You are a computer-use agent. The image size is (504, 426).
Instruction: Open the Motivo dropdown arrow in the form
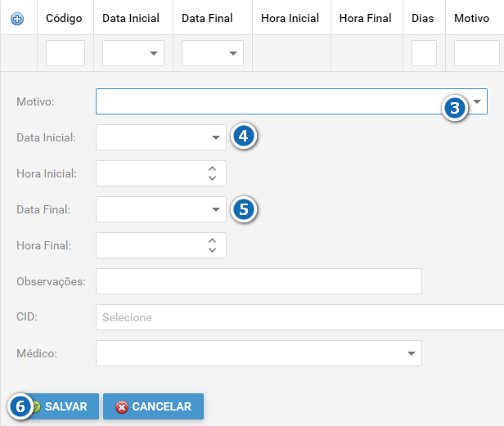[477, 101]
